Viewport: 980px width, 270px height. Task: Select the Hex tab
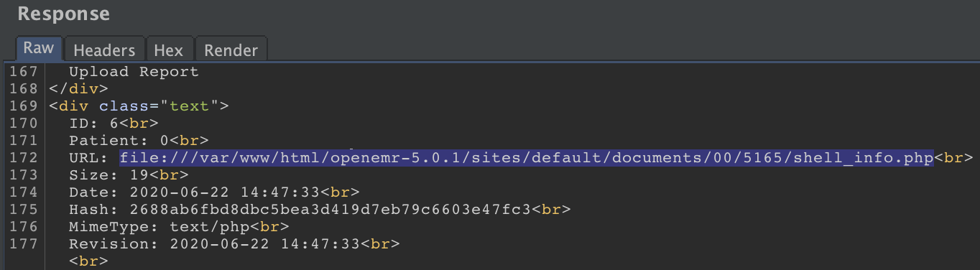(169, 50)
